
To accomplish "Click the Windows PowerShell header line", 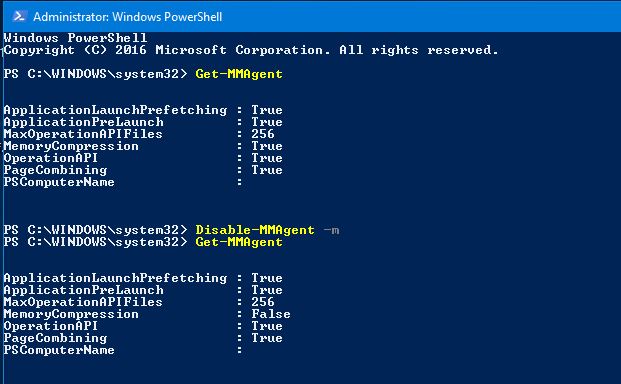I will tap(75, 38).
